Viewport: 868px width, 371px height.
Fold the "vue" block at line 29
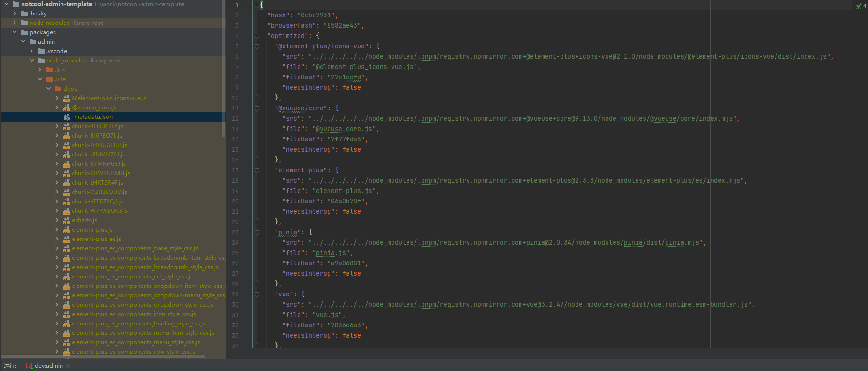257,294
